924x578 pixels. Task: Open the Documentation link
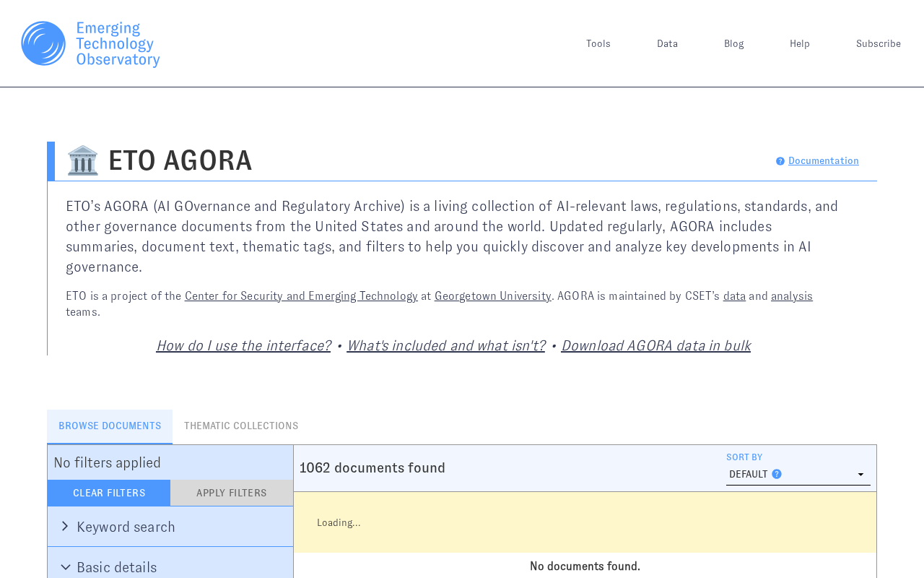(824, 161)
